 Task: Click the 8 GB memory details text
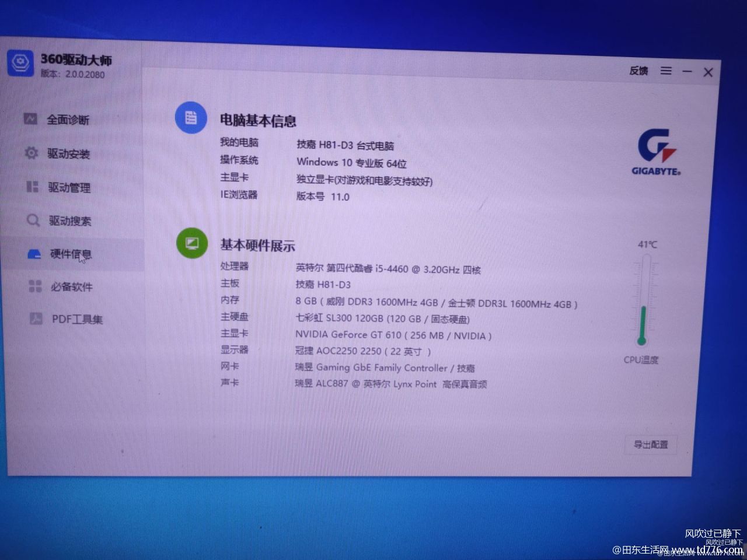point(437,303)
